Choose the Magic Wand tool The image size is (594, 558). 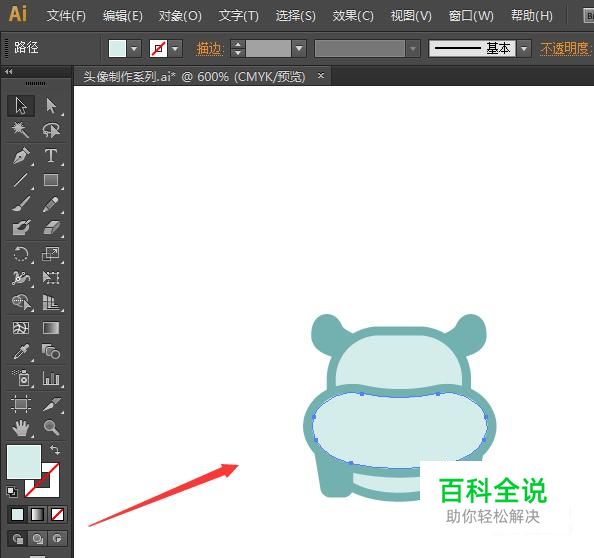(x=20, y=130)
